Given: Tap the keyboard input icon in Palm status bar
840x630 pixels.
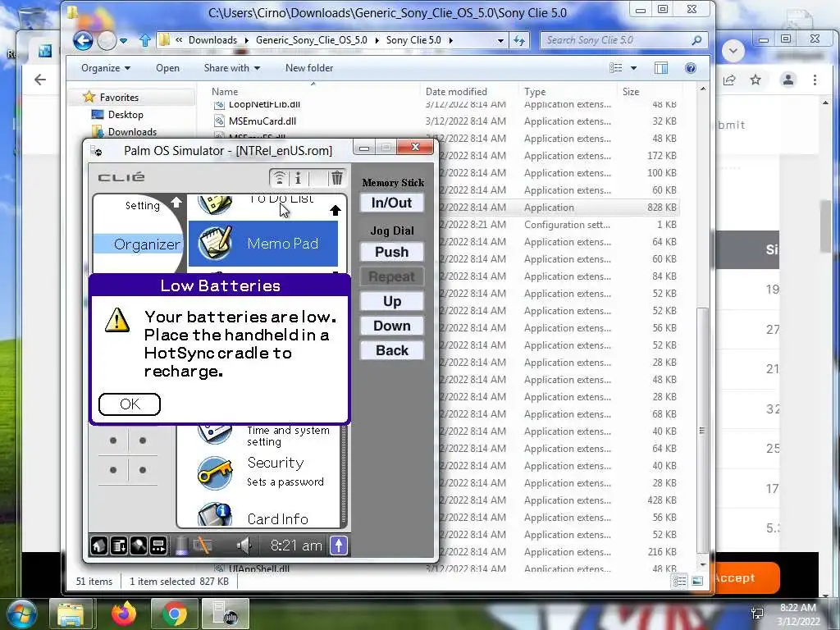Looking at the screenshot, I should [158, 546].
